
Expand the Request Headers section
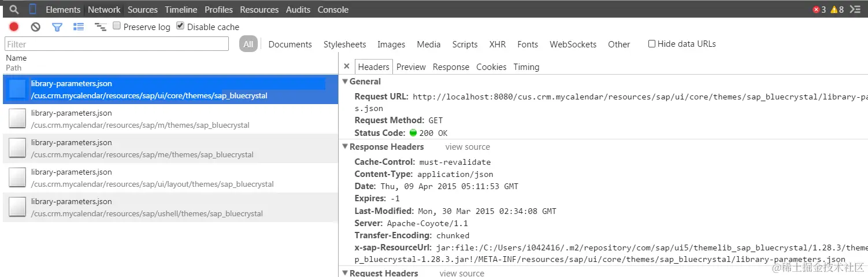(x=345, y=273)
